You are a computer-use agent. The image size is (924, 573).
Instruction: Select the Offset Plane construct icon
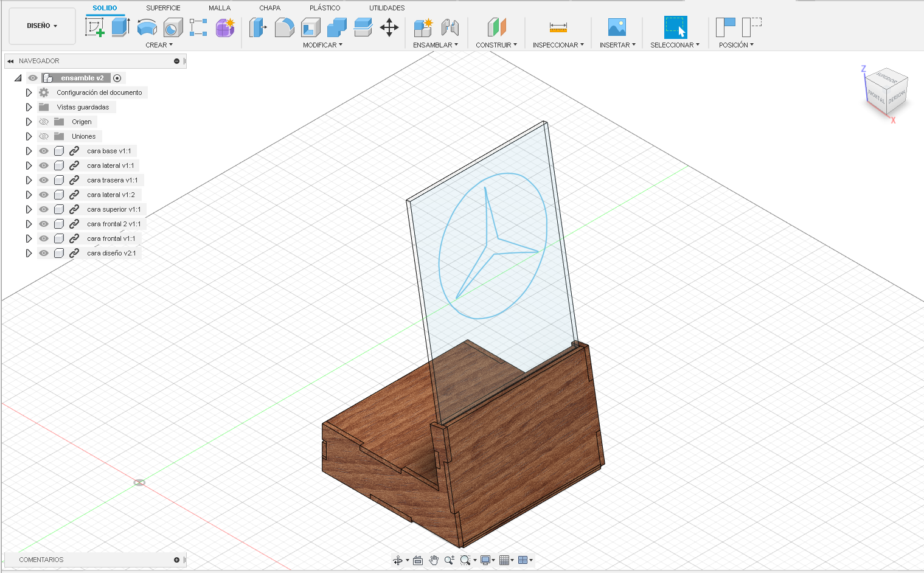point(496,27)
